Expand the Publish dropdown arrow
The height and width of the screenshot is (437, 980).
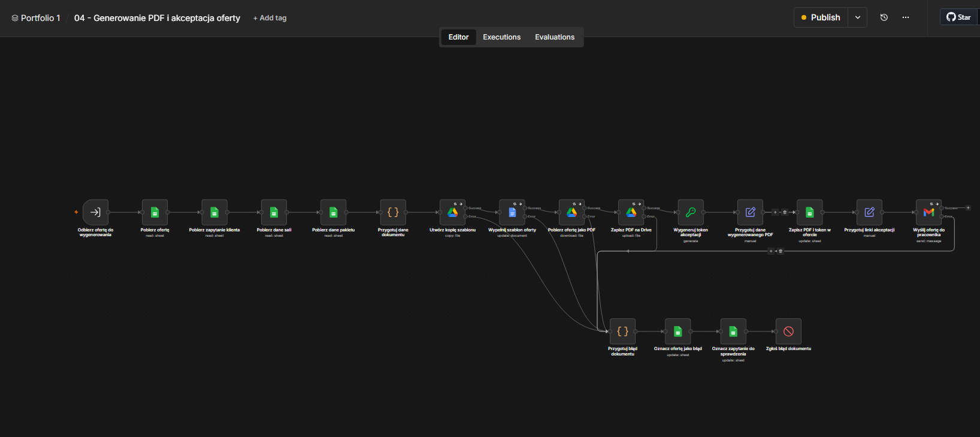click(x=858, y=17)
